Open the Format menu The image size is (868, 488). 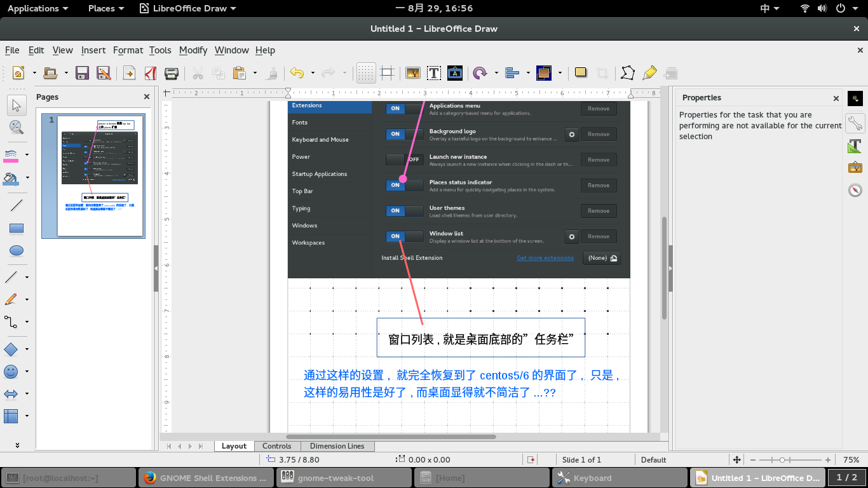(128, 50)
